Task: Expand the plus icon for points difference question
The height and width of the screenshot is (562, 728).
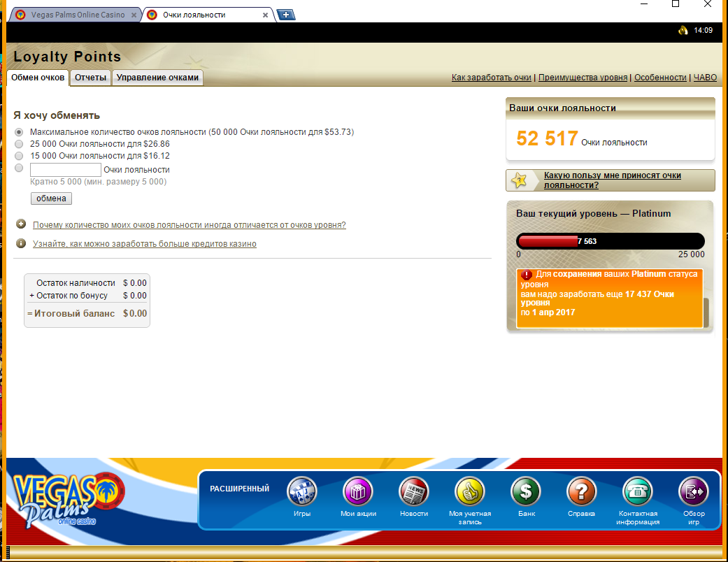Action: click(x=21, y=224)
